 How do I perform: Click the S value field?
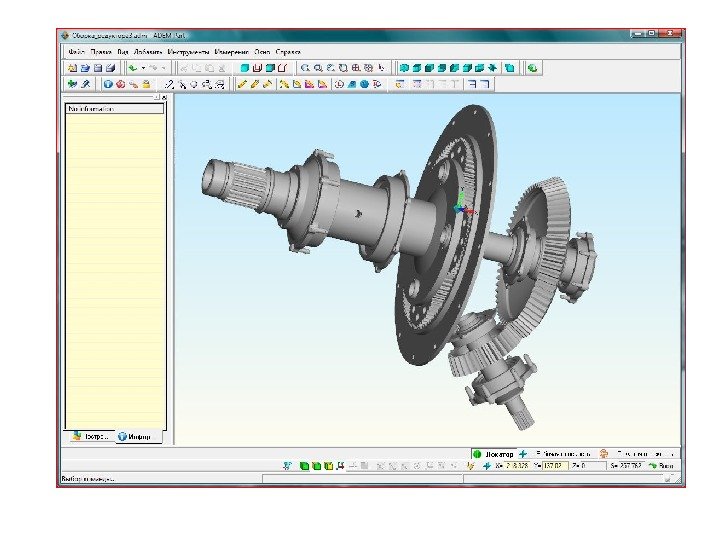click(630, 466)
